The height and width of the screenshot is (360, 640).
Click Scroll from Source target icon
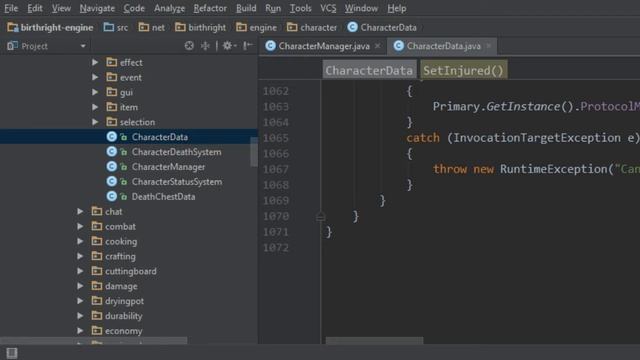[x=189, y=46]
